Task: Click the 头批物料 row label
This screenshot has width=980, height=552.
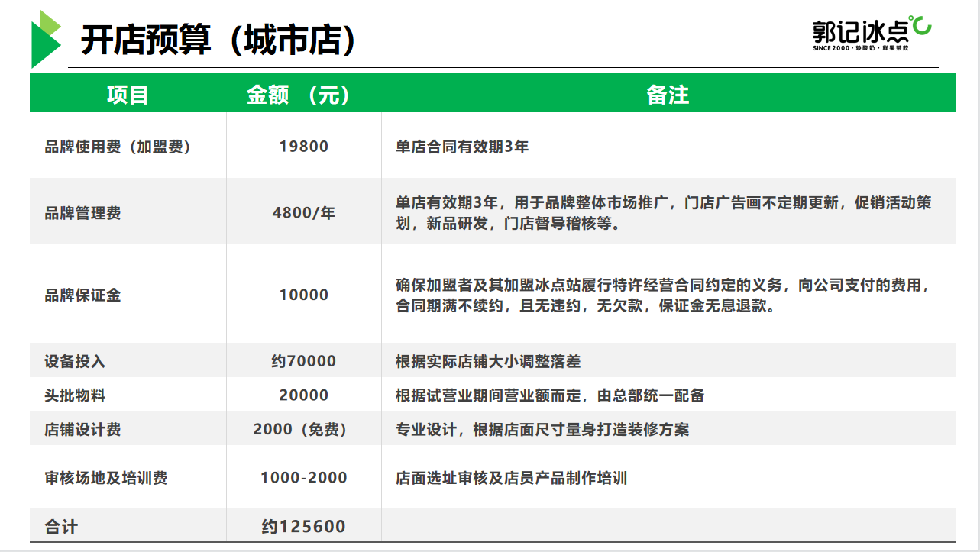Action: [75, 395]
